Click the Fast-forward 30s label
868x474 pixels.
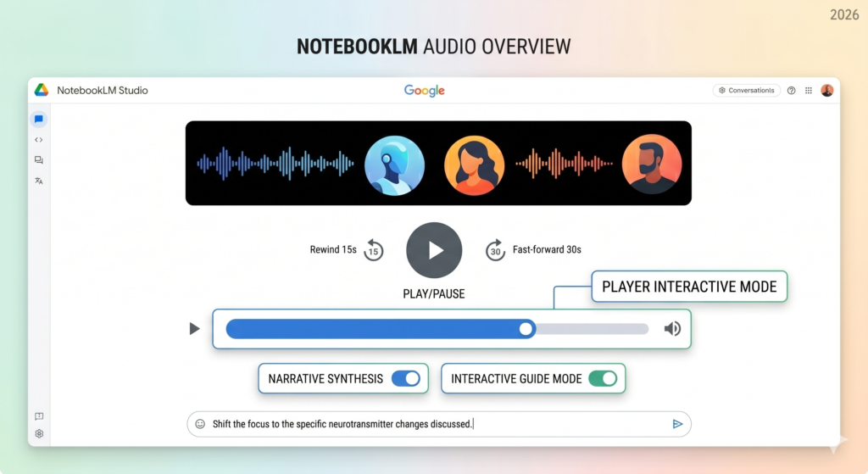pyautogui.click(x=547, y=250)
